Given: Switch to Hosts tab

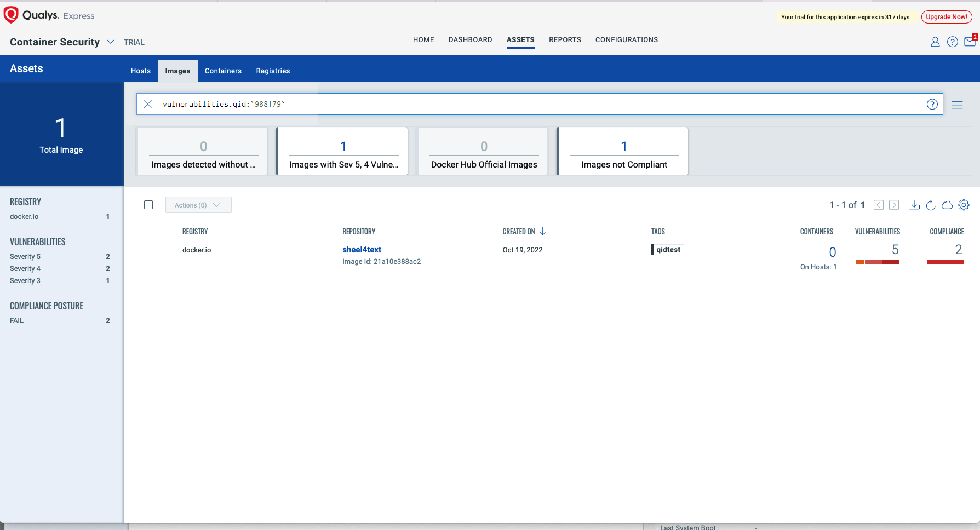Looking at the screenshot, I should tap(141, 71).
